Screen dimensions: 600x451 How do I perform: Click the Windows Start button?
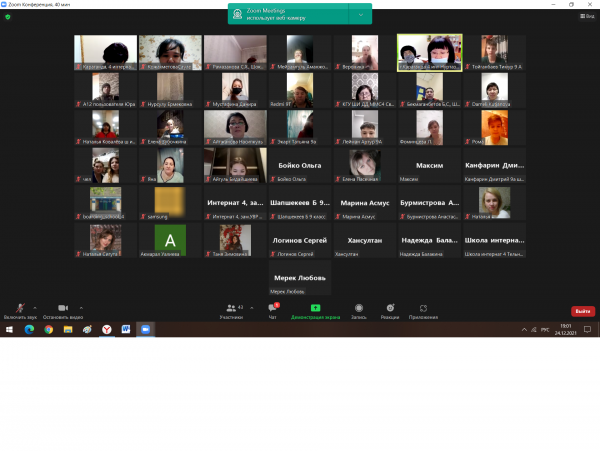click(x=8, y=329)
